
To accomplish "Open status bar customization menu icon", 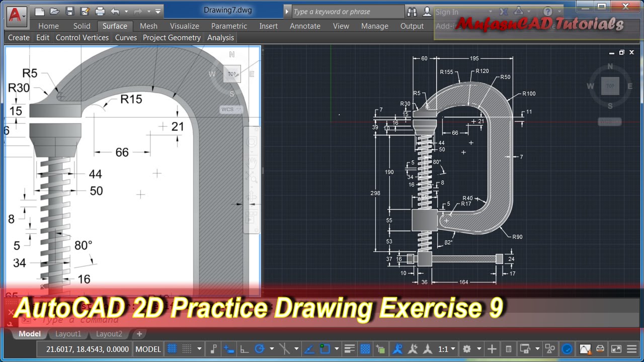I will 631,349.
